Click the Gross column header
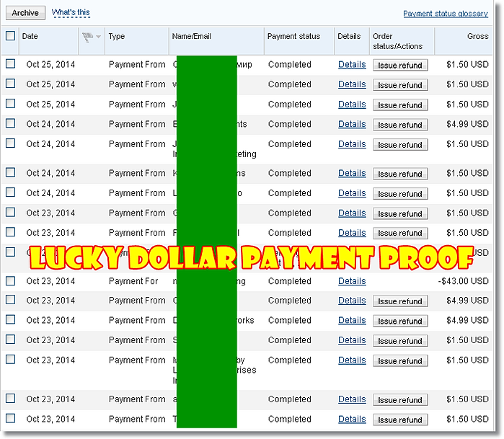Viewport: 504px width, 439px height. [x=477, y=36]
